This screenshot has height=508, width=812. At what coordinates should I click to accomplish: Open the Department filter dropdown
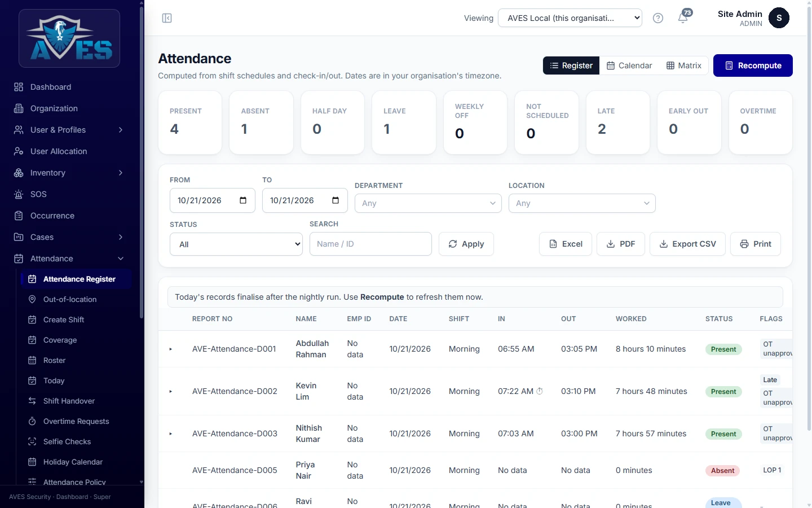point(428,203)
